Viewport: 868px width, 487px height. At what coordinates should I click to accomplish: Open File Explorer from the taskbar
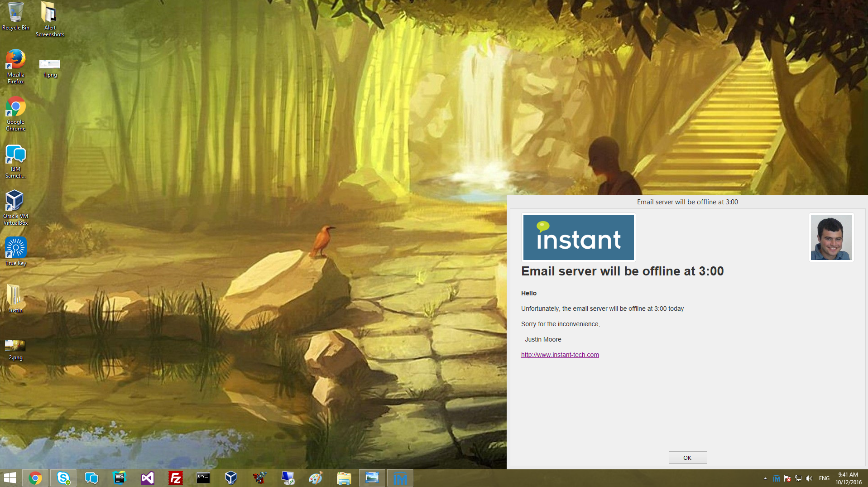[x=344, y=478]
